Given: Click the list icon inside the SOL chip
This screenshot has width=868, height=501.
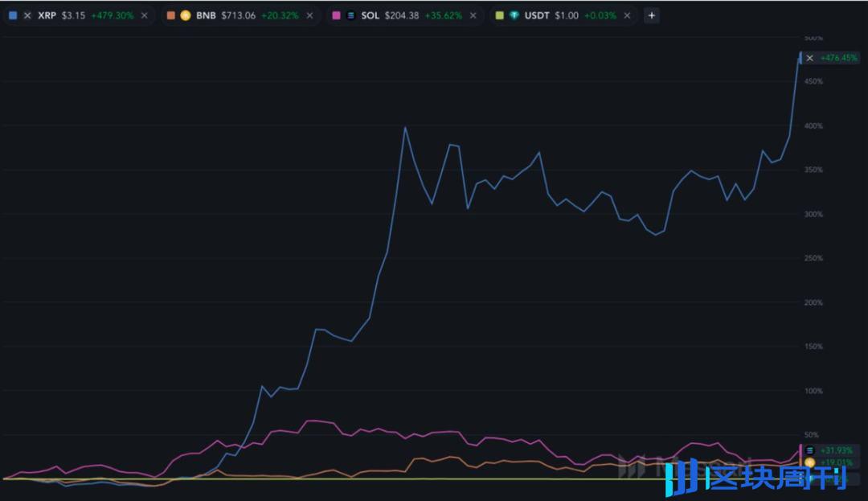Looking at the screenshot, I should (x=349, y=14).
